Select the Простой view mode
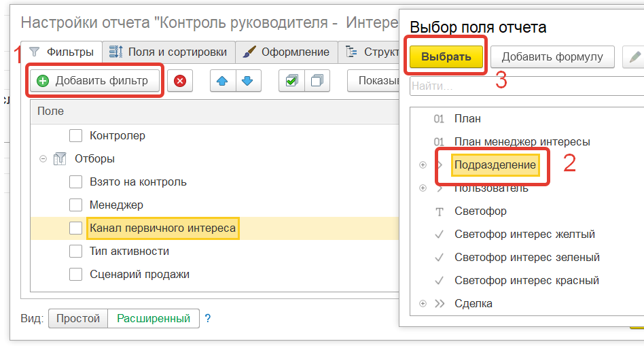This screenshot has height=346, width=644. point(77,318)
